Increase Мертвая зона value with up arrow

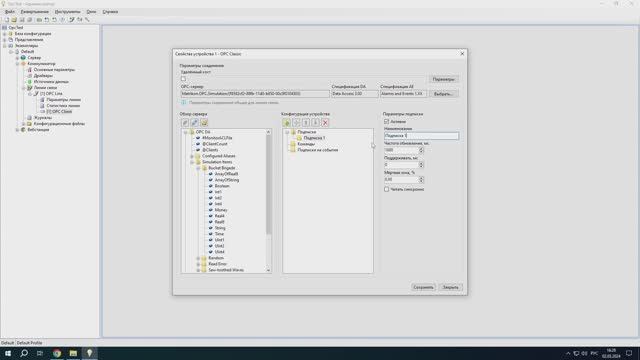(x=421, y=178)
